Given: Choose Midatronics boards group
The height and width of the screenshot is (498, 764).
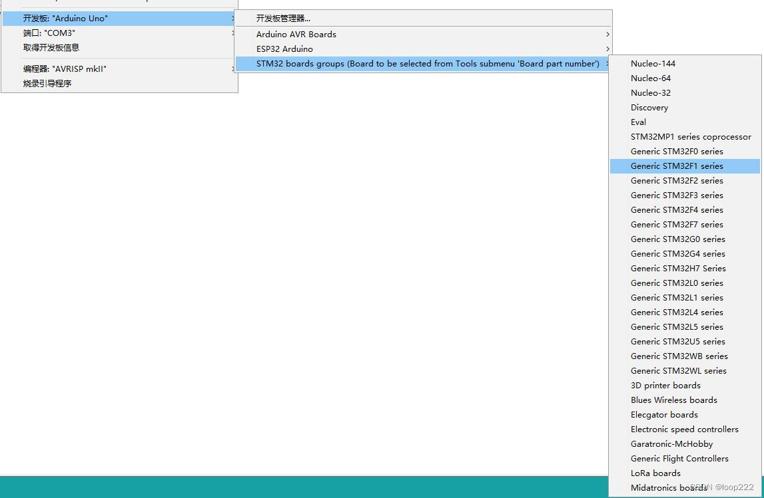Looking at the screenshot, I should 685,488.
